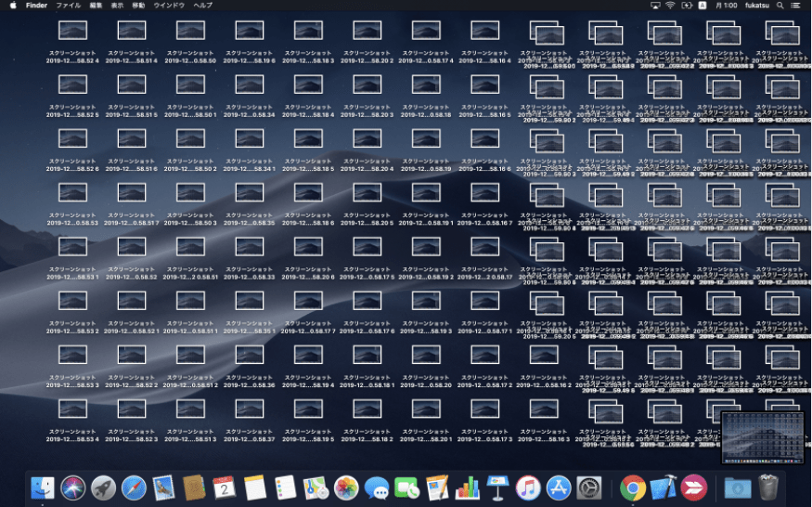Open the input source menu
The width and height of the screenshot is (812, 507).
[x=702, y=6]
